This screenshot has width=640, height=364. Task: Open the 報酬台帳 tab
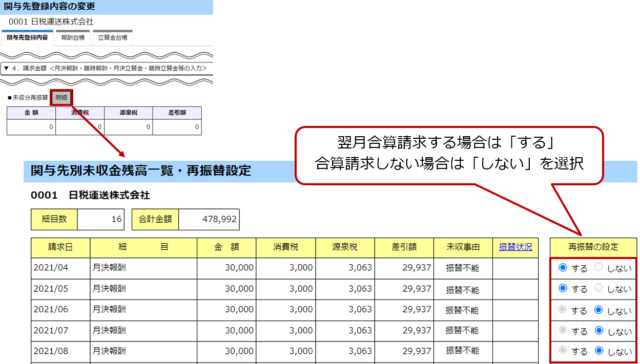pos(73,38)
